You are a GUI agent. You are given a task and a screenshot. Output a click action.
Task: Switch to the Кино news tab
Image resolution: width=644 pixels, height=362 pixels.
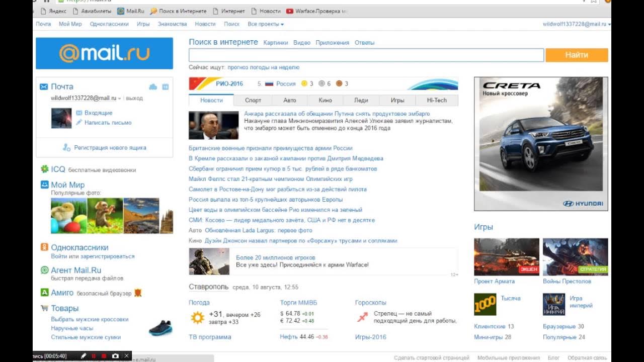pyautogui.click(x=326, y=100)
